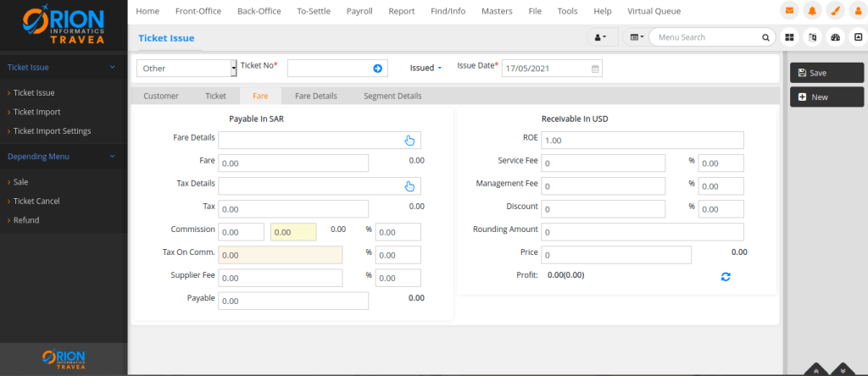The width and height of the screenshot is (868, 376).
Task: Open the Find/Info menu
Action: tap(448, 11)
